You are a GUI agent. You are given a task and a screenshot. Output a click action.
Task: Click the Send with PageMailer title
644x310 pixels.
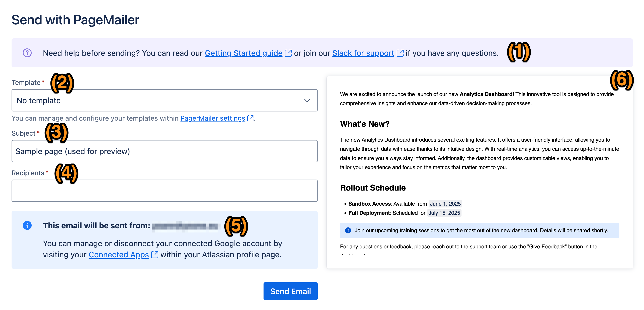coord(75,20)
